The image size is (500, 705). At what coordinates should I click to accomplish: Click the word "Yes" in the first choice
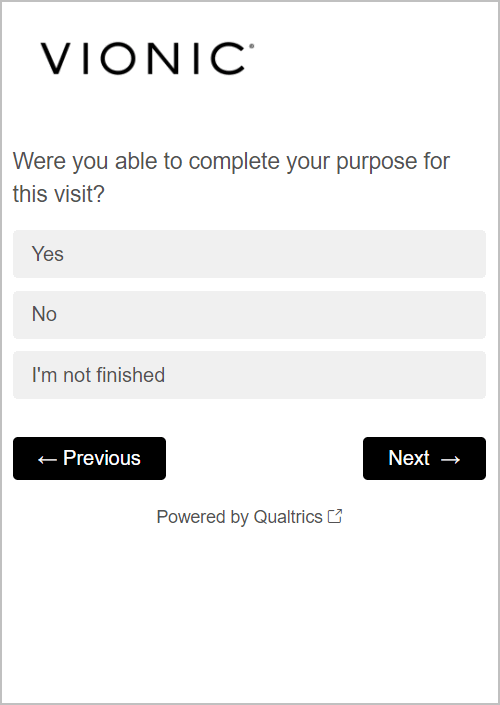tap(48, 254)
